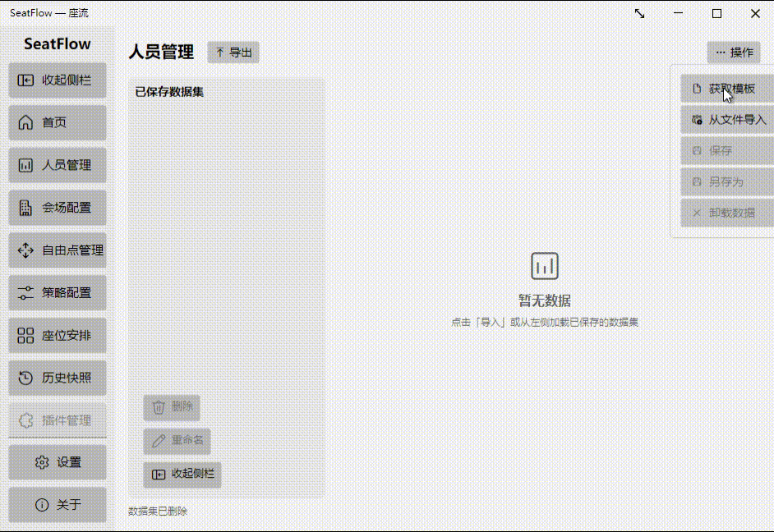Open 自由点管理 page
The image size is (774, 532).
[x=58, y=250]
